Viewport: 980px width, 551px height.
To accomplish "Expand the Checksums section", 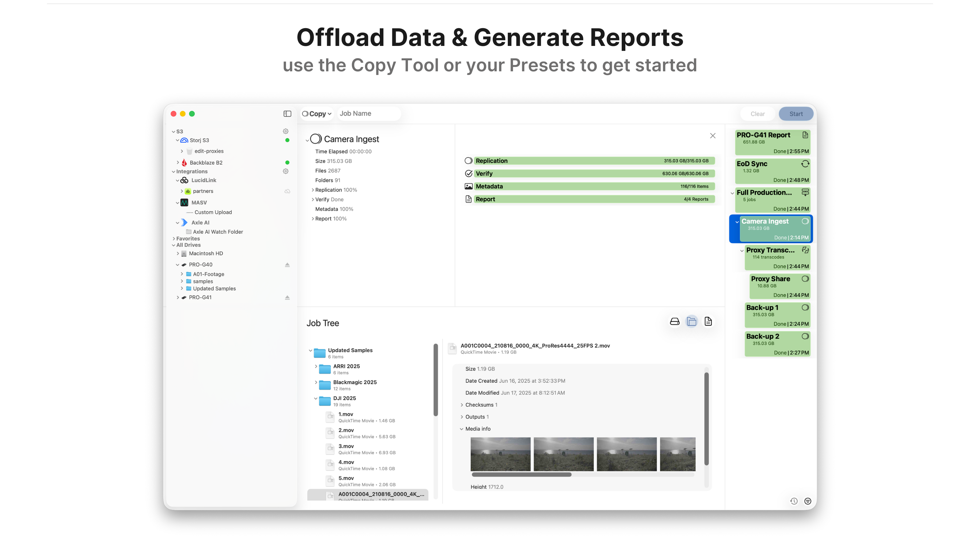I will point(462,405).
